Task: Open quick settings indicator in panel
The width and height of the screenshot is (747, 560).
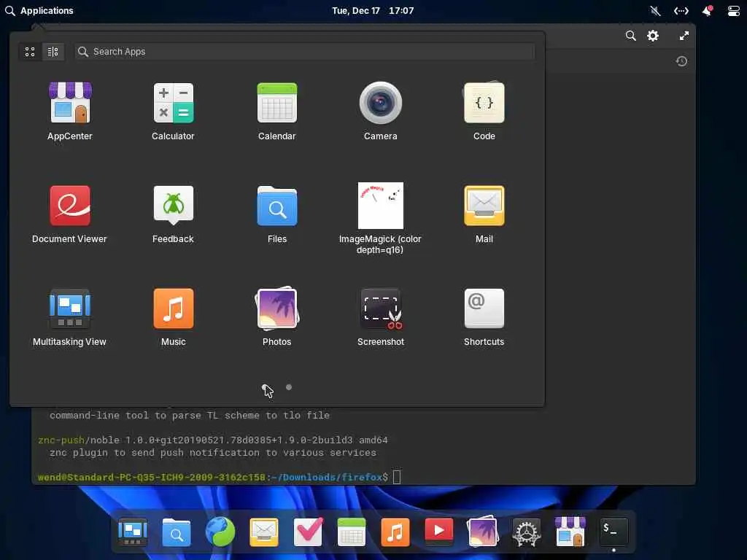Action: 734,10
